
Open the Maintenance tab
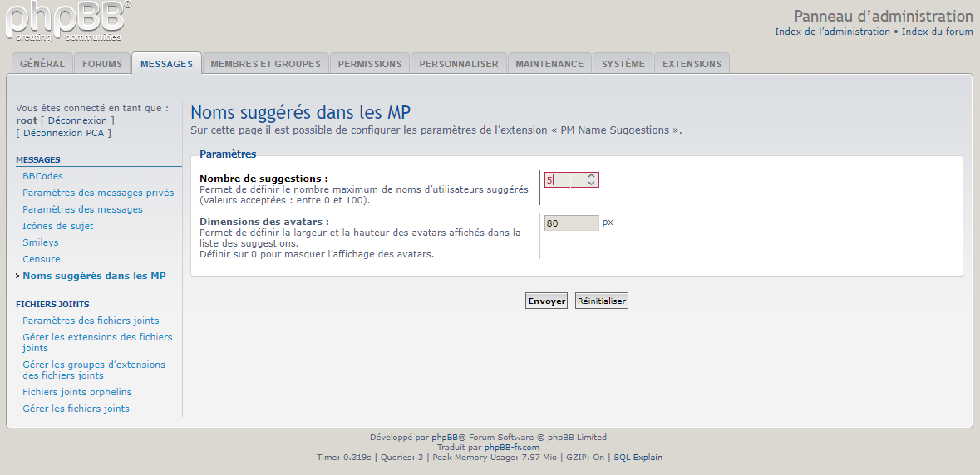pyautogui.click(x=549, y=64)
